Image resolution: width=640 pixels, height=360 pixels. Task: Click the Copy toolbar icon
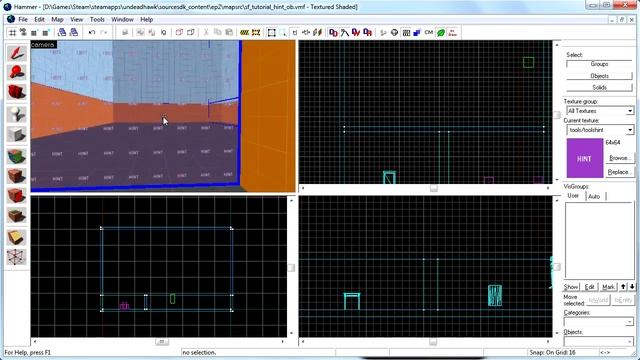tap(218, 32)
